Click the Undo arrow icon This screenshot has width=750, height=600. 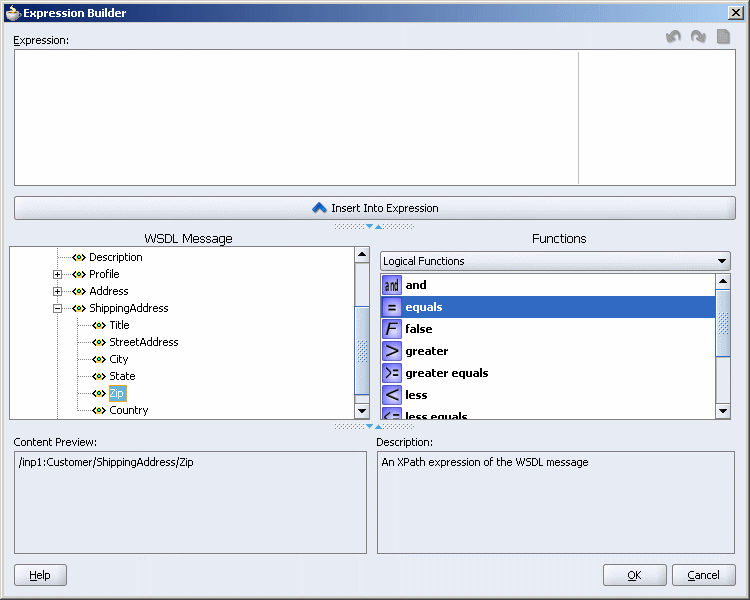(x=673, y=36)
